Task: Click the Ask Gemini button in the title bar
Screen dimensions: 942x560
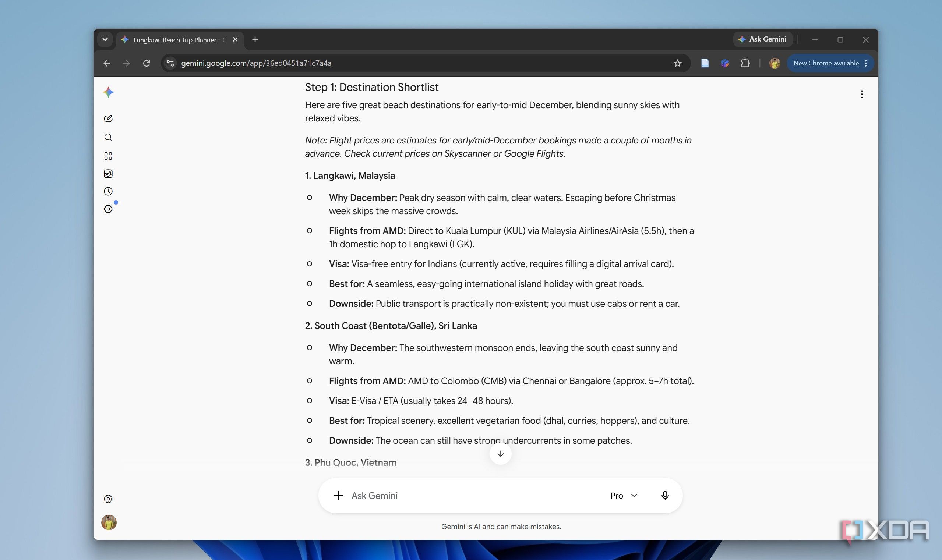Action: click(x=763, y=39)
